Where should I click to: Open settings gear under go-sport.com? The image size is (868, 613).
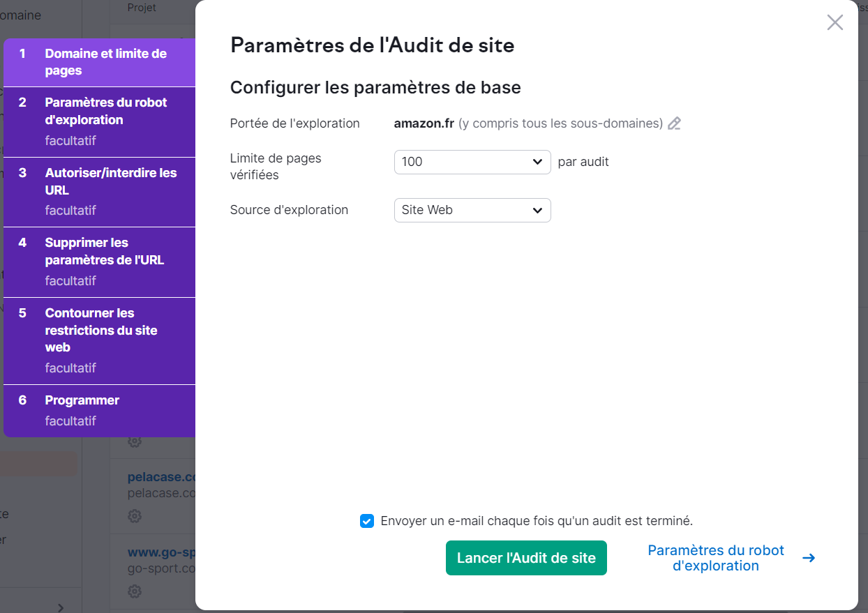click(134, 591)
